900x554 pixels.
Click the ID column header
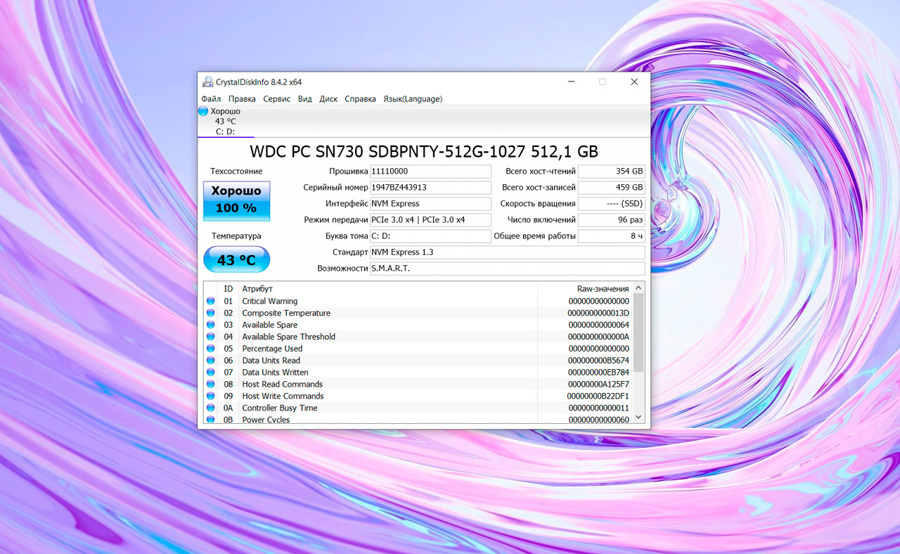[x=228, y=288]
